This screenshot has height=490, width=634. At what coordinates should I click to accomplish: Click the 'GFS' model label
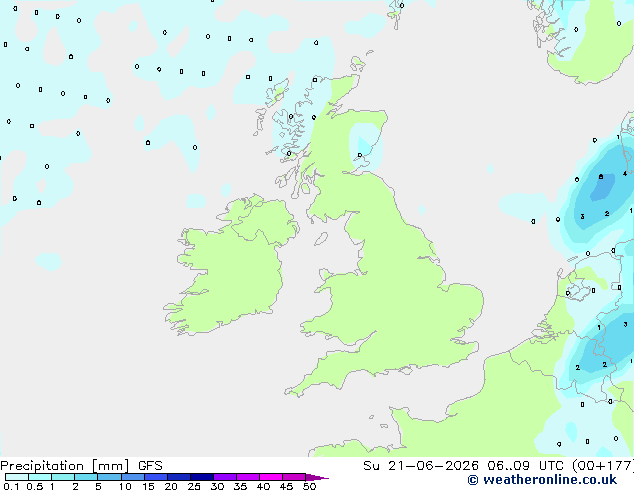[x=150, y=466]
